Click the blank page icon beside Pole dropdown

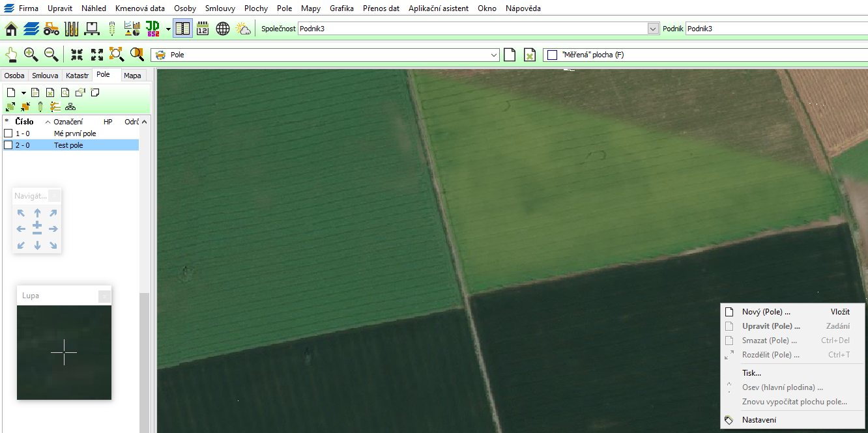(x=510, y=55)
